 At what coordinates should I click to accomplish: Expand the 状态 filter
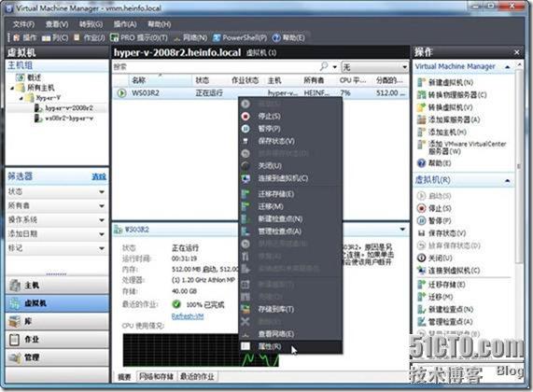[102, 192]
